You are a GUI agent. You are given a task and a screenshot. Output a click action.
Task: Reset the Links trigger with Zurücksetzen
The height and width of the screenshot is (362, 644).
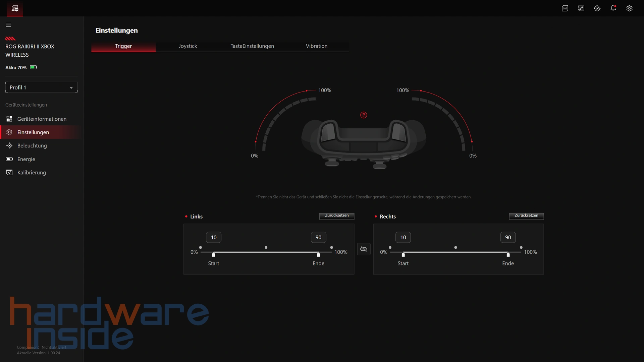336,216
